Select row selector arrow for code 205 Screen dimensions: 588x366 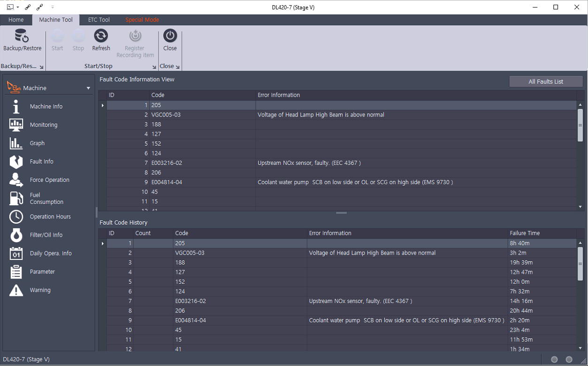pyautogui.click(x=103, y=105)
